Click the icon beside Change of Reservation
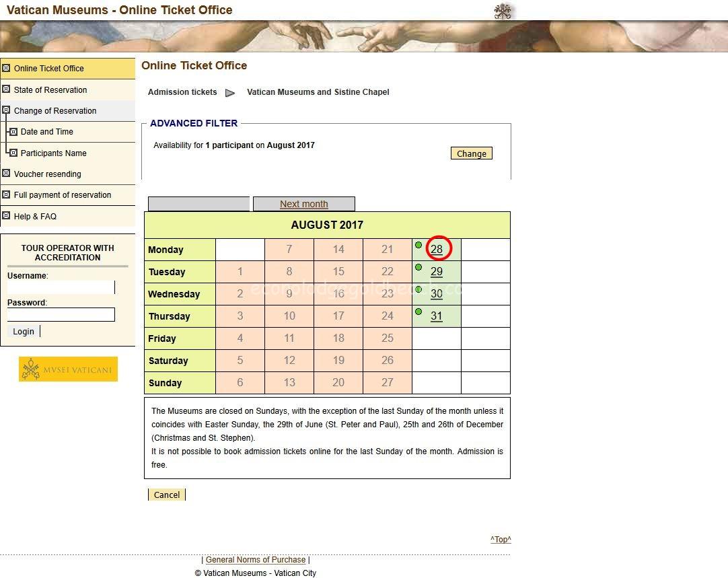728x578 pixels. pyautogui.click(x=6, y=110)
